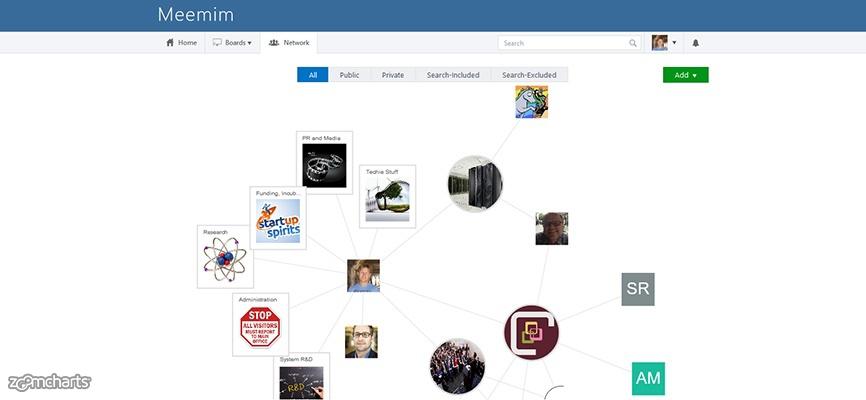Open the ZoomCharts logo link
Image resolution: width=866 pixels, height=400 pixels.
pos(49,382)
